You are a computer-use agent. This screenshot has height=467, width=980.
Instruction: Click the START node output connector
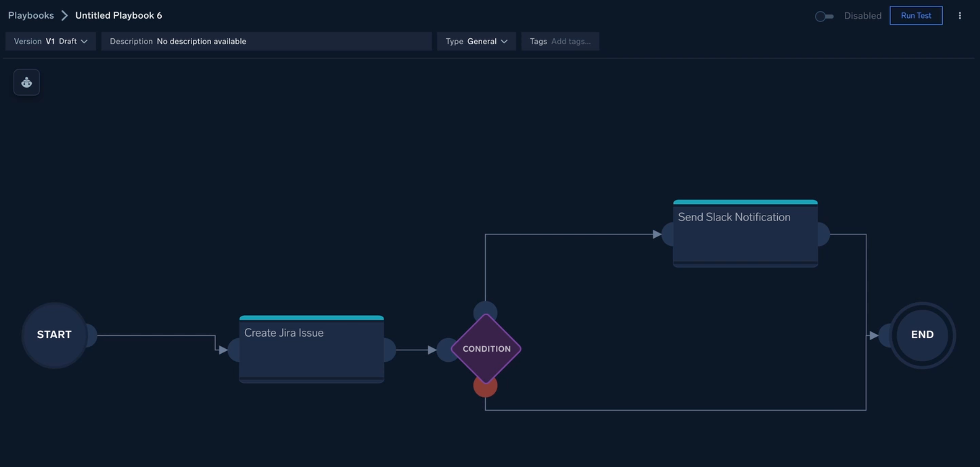91,335
